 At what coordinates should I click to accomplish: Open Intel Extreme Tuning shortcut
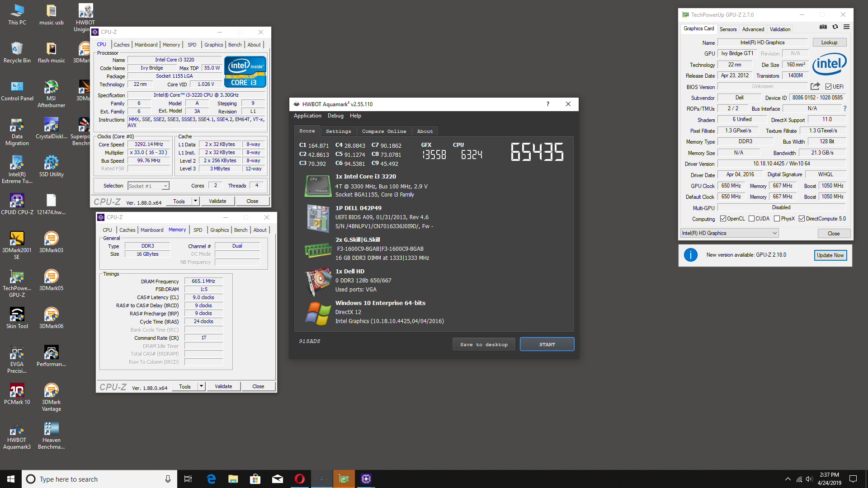pos(17,169)
